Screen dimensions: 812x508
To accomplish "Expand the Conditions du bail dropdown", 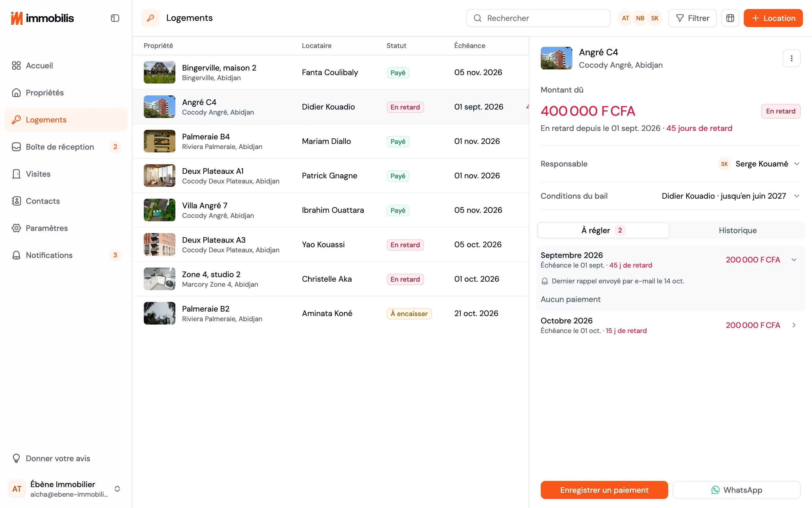I will [x=731, y=196].
